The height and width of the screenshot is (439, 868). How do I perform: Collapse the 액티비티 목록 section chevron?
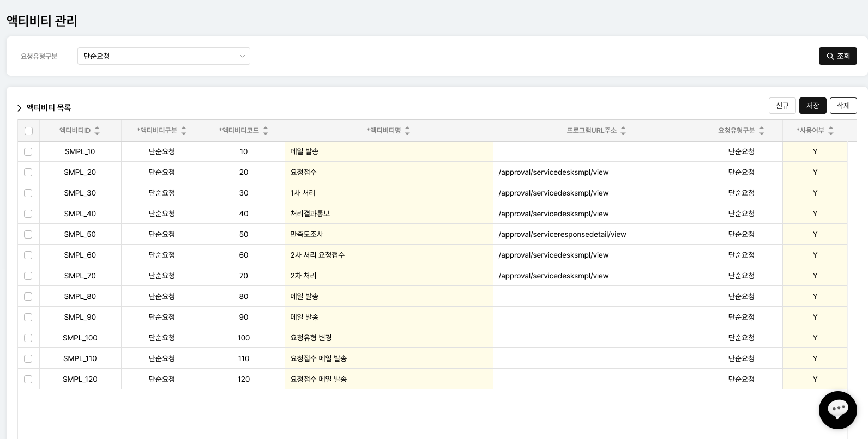(x=20, y=108)
